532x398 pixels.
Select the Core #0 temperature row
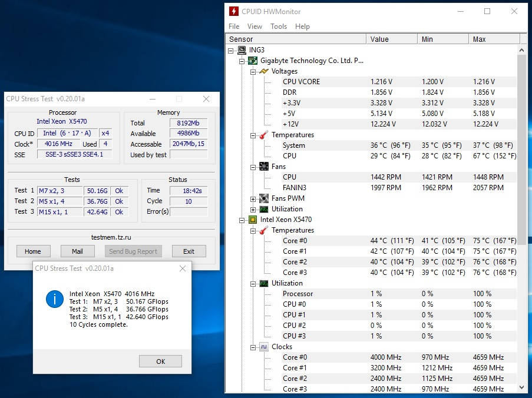399,241
